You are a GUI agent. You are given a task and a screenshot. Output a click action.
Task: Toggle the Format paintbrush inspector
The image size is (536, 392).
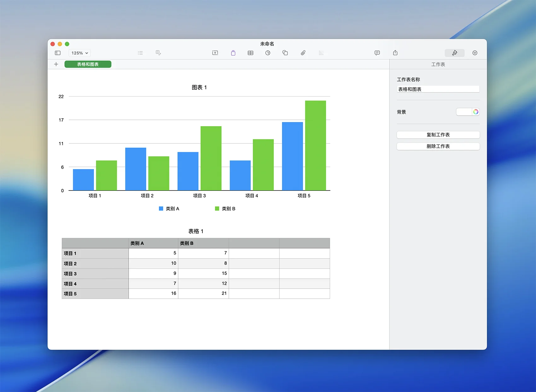(x=454, y=53)
